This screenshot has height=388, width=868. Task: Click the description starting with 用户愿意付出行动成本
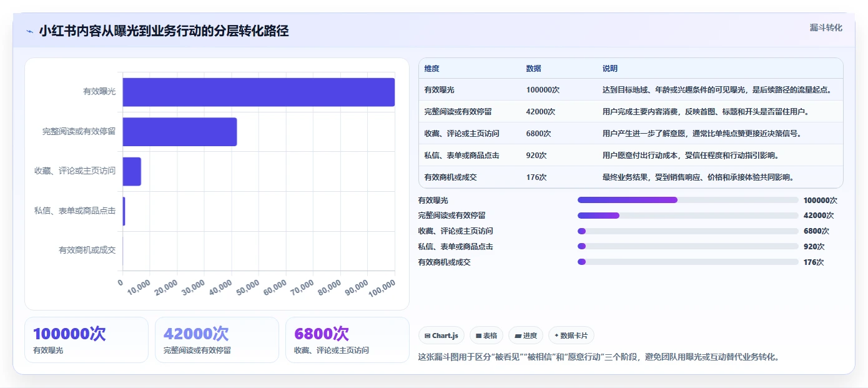coord(691,156)
